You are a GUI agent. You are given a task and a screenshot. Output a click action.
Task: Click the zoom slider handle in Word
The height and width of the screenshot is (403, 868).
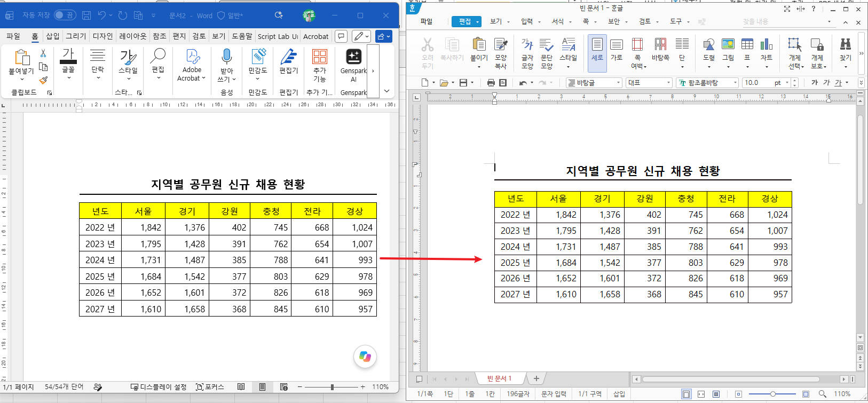click(x=332, y=387)
